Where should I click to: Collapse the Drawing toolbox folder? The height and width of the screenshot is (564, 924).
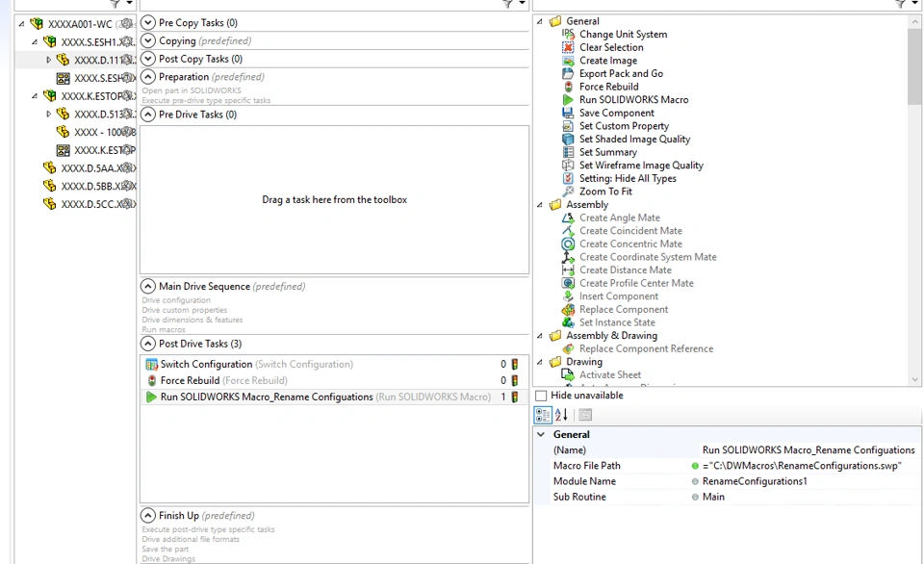540,362
